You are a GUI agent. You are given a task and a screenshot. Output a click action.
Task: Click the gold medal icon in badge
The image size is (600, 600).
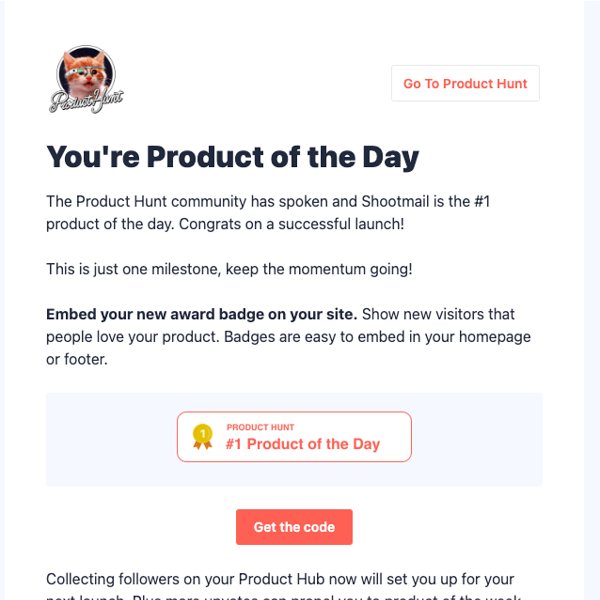[203, 436]
